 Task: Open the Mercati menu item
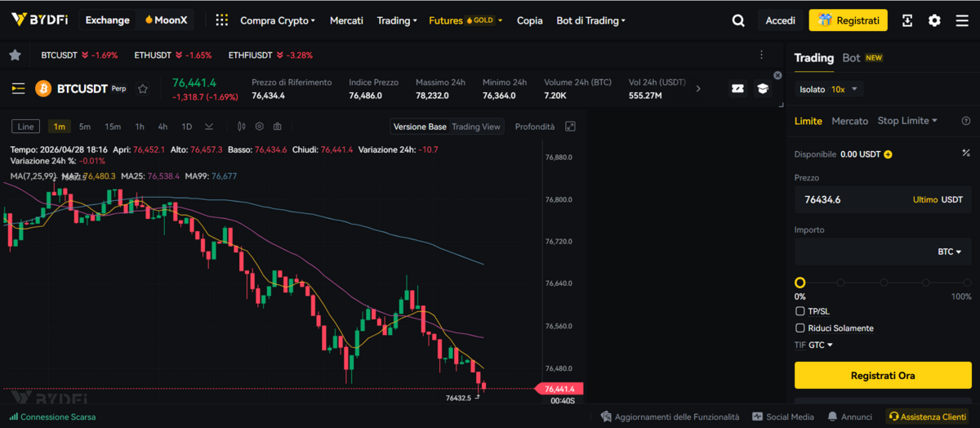point(346,20)
